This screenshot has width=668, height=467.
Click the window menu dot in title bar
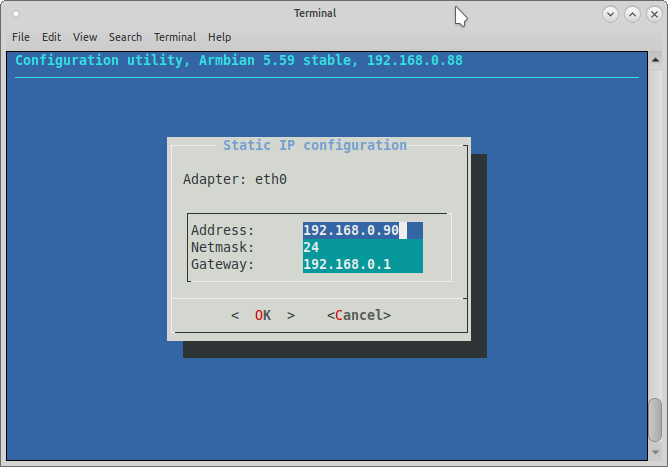(16, 14)
